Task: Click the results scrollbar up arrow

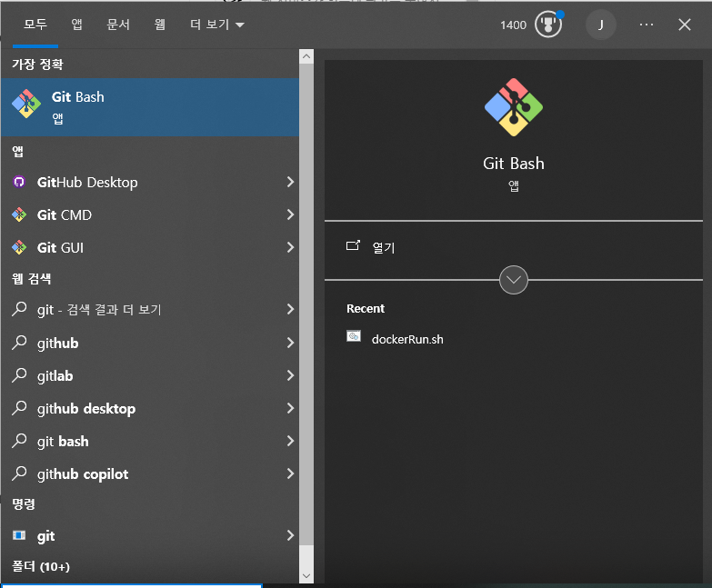Action: [x=306, y=56]
